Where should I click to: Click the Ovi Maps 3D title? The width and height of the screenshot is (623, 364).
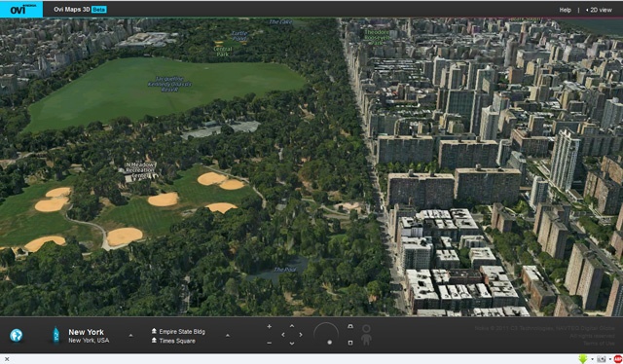[72, 10]
